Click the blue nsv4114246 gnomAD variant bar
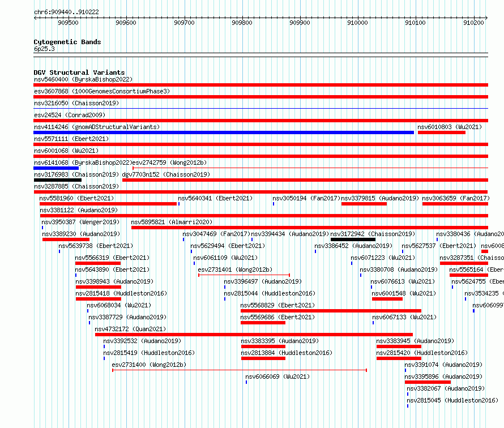504x428 pixels. [x=224, y=132]
